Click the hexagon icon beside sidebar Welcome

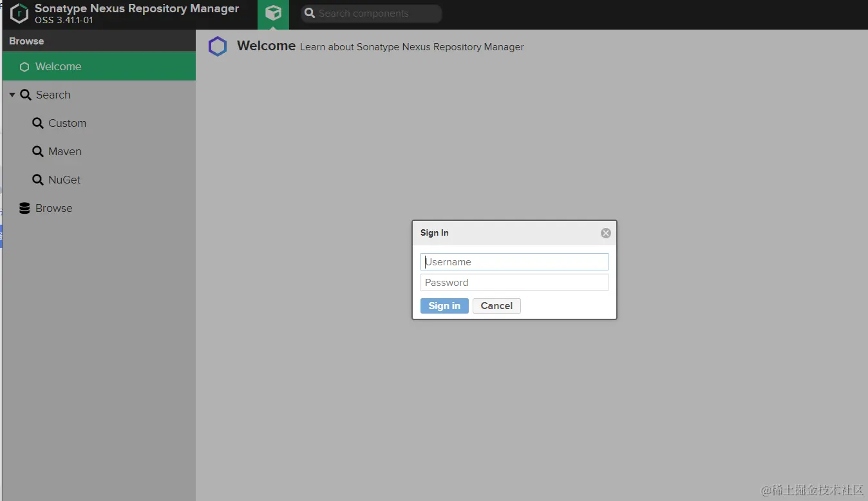(x=24, y=67)
